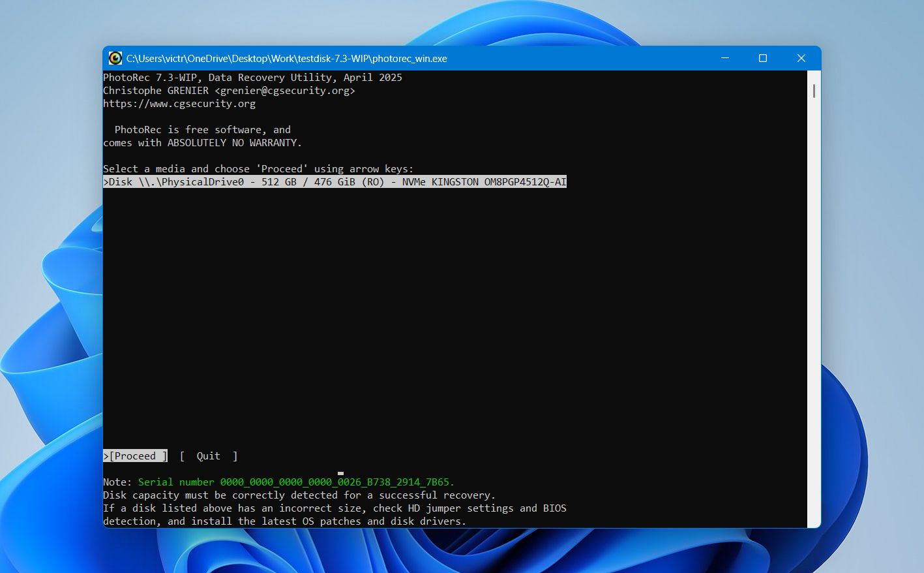Click the photorec_win.exe path in title bar
Screen dimensions: 924x573
click(x=287, y=58)
